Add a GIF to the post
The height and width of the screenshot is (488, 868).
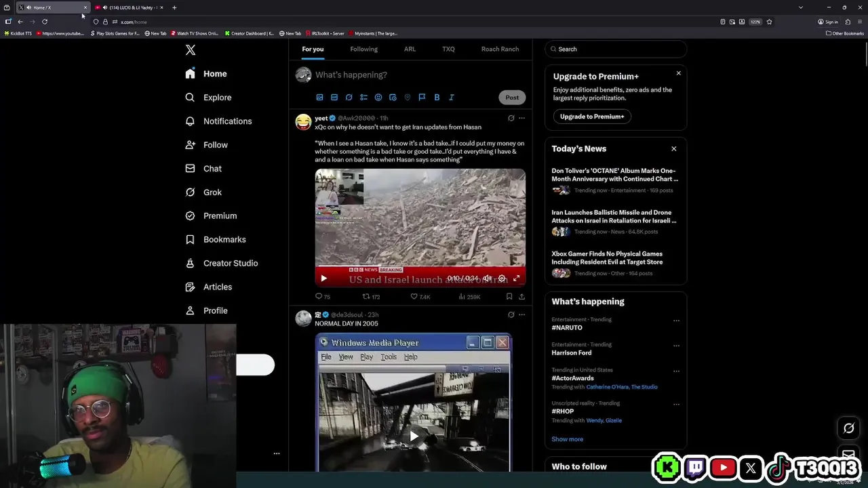click(334, 98)
